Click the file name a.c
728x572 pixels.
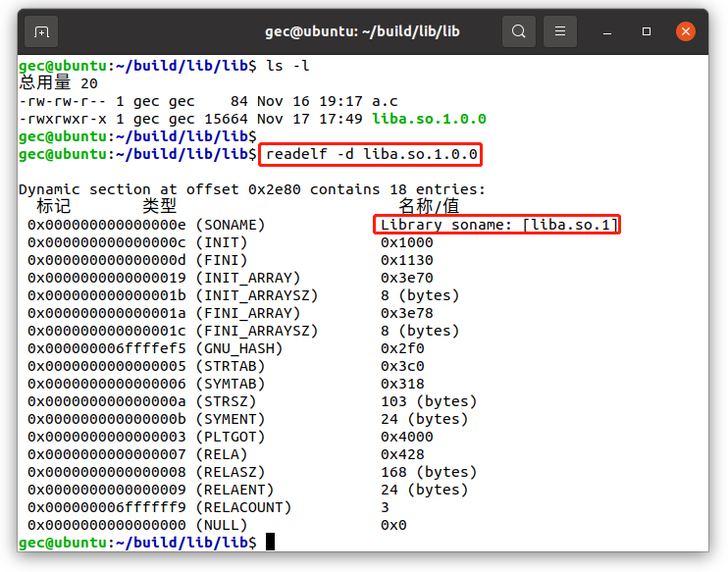pos(385,101)
